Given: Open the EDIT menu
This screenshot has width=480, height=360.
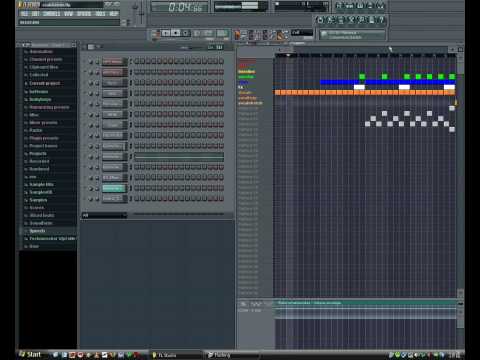Looking at the screenshot, I should [x=35, y=14].
